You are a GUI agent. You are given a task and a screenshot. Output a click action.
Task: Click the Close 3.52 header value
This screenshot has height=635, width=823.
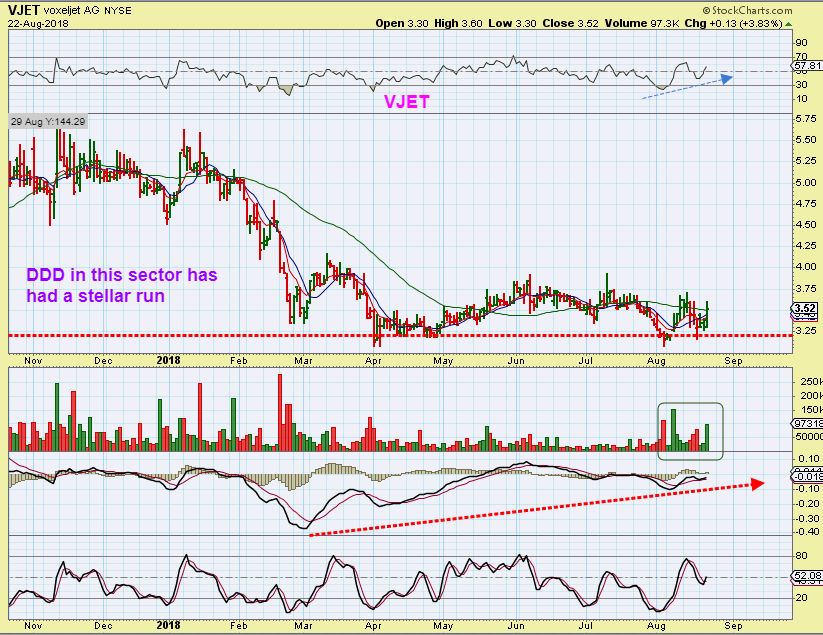[571, 24]
